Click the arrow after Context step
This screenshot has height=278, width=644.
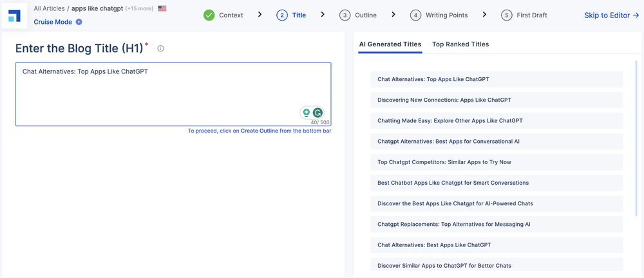point(260,15)
